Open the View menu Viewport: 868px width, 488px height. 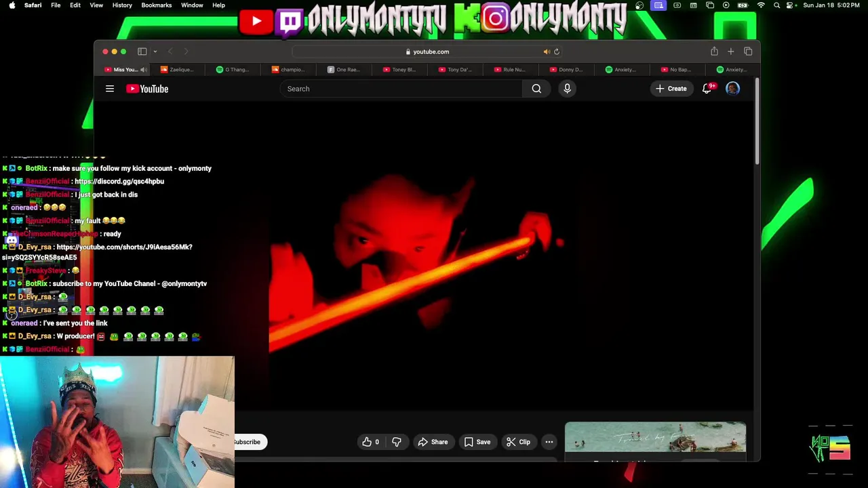[x=96, y=5]
